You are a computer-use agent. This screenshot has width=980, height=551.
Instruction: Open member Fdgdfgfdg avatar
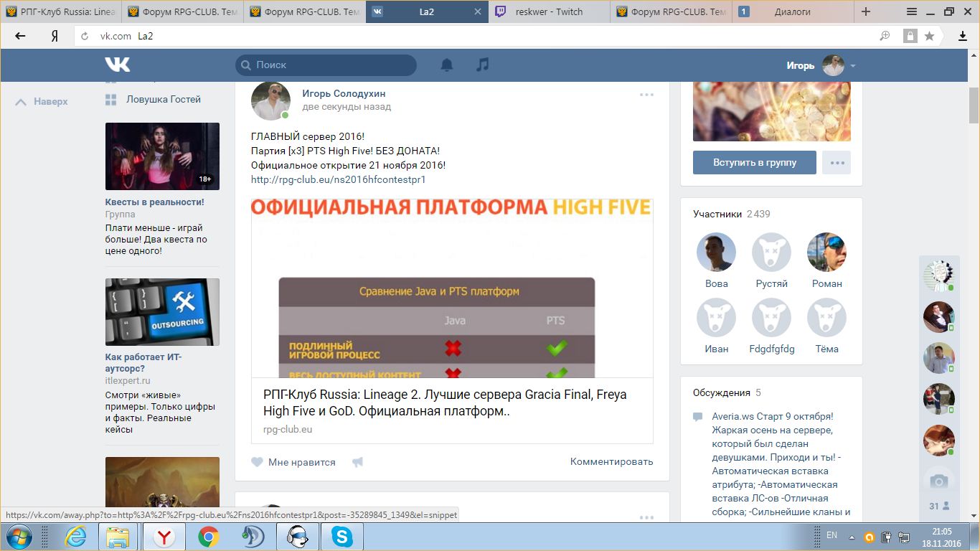pos(771,317)
